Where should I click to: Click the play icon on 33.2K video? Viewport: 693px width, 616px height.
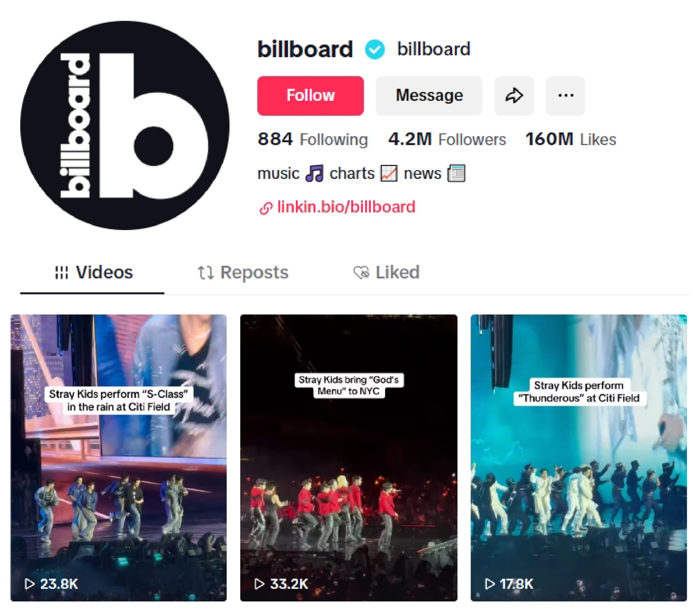[x=259, y=584]
